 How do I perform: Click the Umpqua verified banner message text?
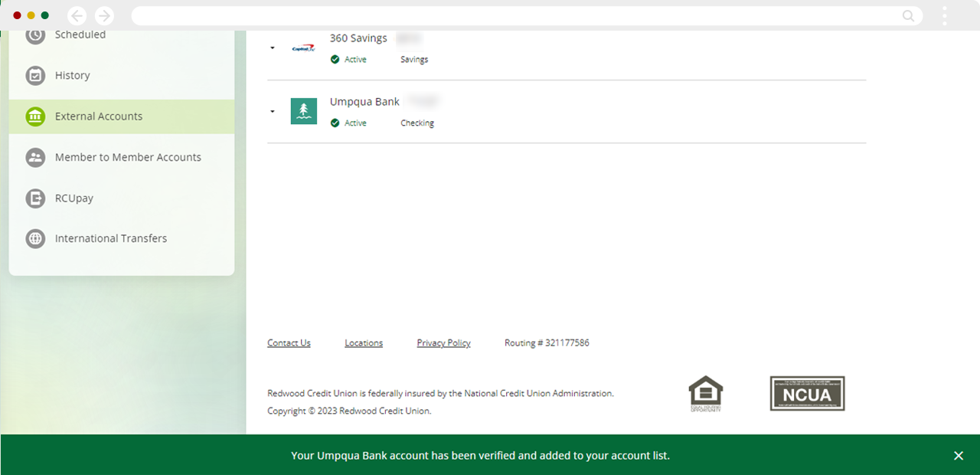[480, 456]
